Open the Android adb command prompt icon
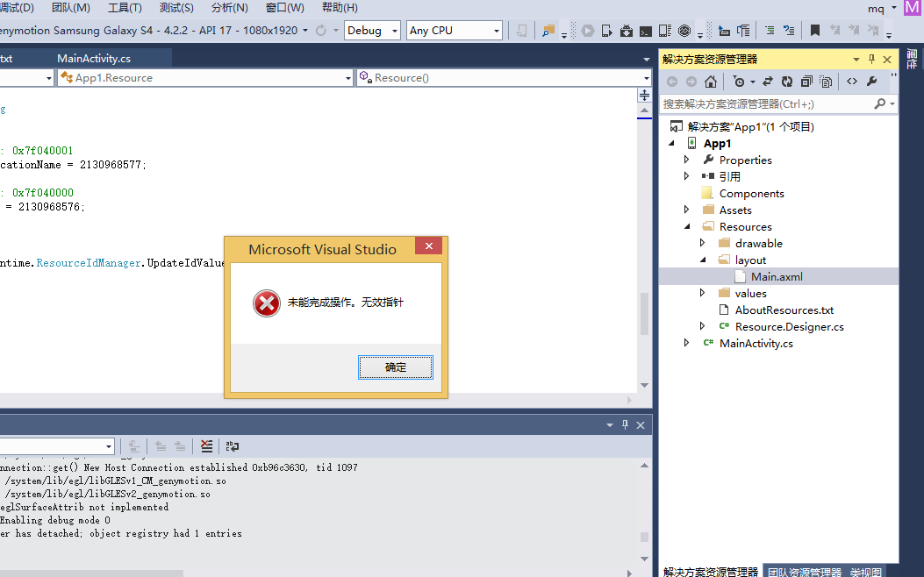The height and width of the screenshot is (577, 924). [x=646, y=31]
